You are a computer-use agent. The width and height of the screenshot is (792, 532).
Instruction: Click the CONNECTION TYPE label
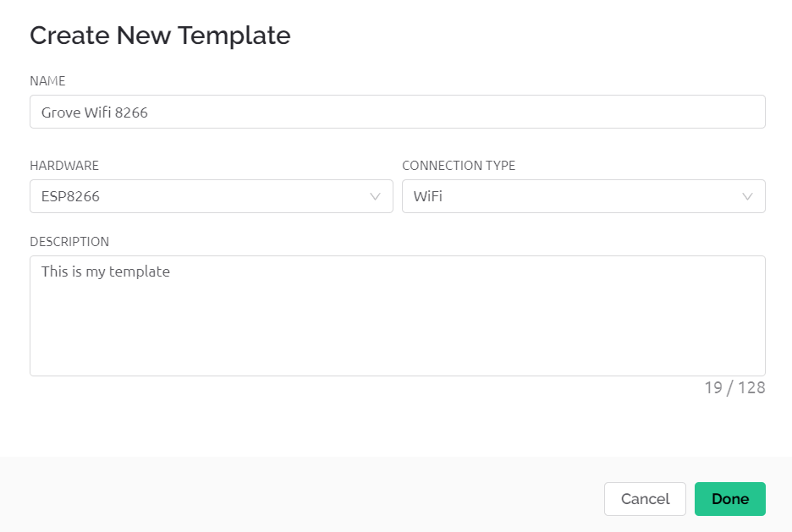coord(459,166)
